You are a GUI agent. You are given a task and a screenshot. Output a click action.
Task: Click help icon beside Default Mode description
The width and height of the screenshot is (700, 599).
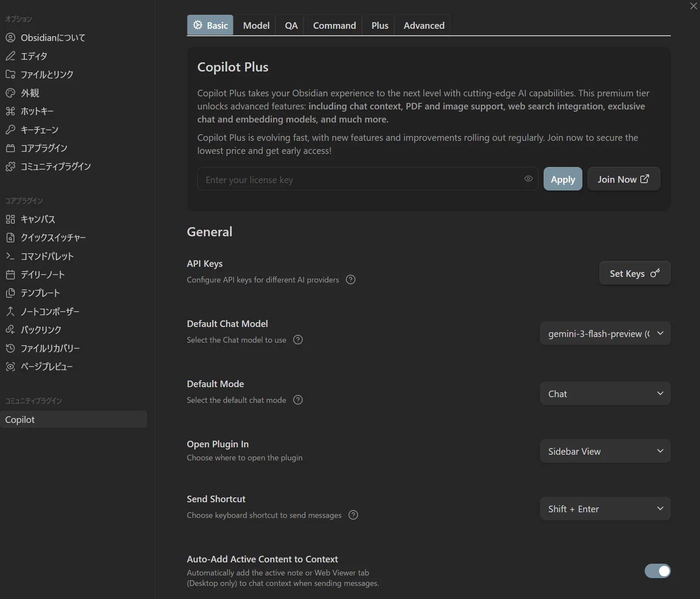click(298, 400)
